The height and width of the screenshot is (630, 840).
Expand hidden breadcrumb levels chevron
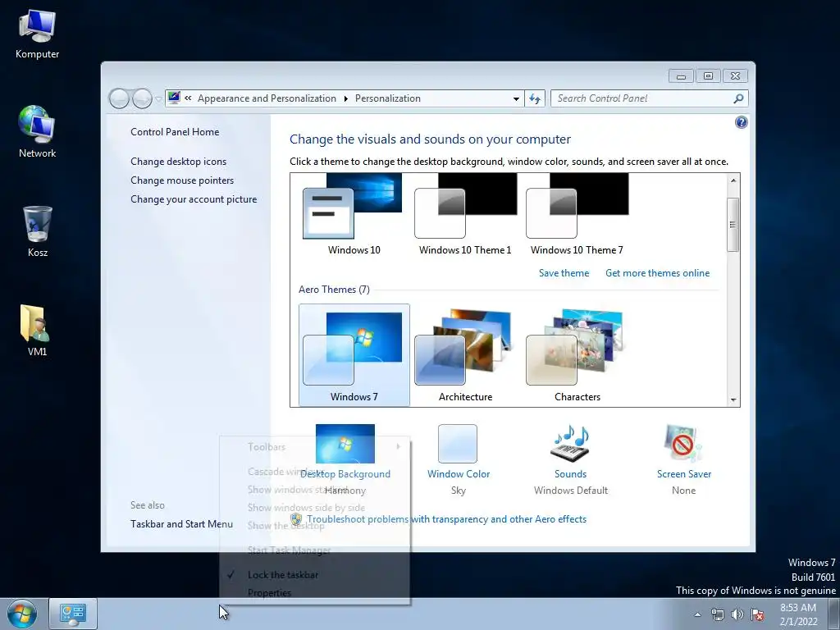point(188,98)
